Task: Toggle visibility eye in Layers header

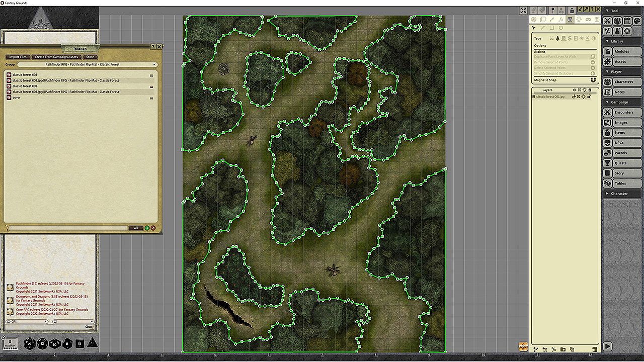Action: pyautogui.click(x=574, y=90)
